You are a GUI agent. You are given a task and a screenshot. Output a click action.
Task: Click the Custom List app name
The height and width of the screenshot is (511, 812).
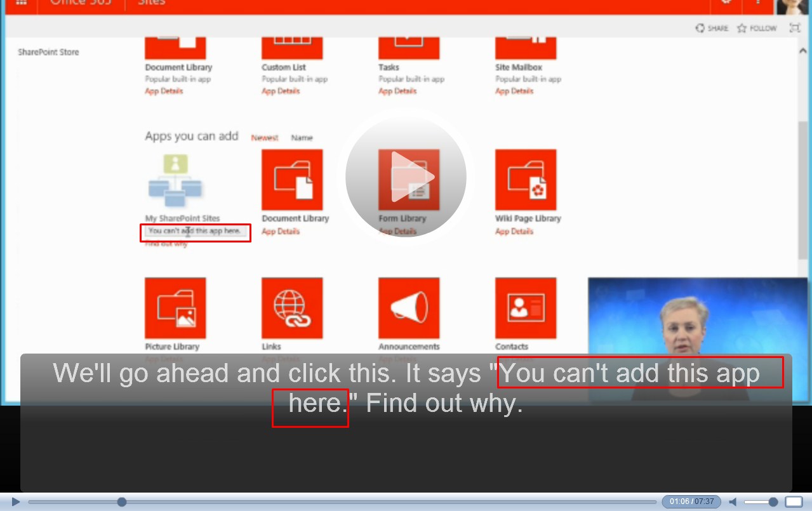pos(284,67)
